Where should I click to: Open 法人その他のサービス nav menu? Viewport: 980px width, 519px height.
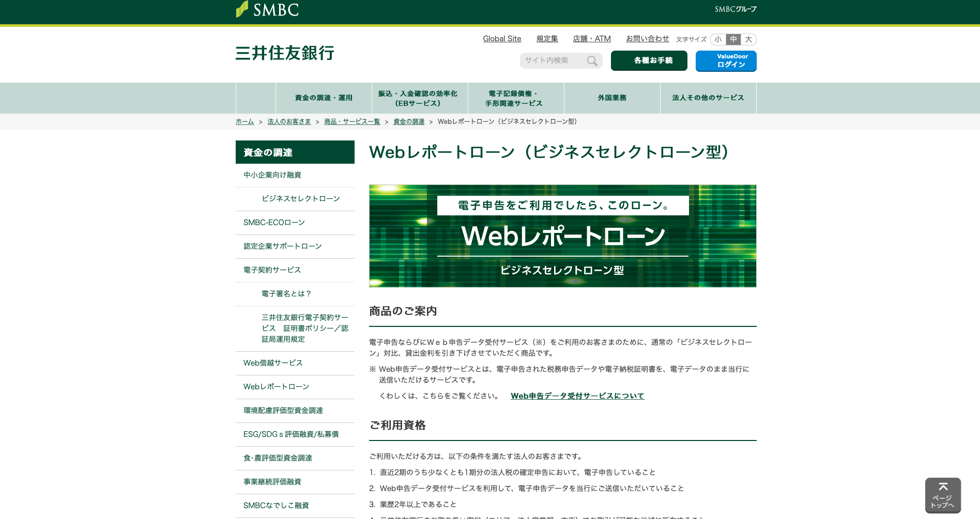pyautogui.click(x=708, y=98)
